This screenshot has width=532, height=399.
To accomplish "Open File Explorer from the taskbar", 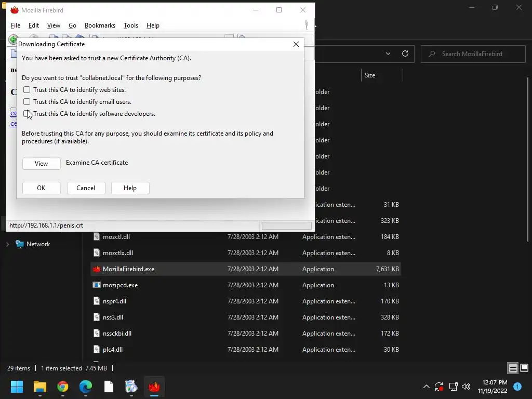I will 39,387.
